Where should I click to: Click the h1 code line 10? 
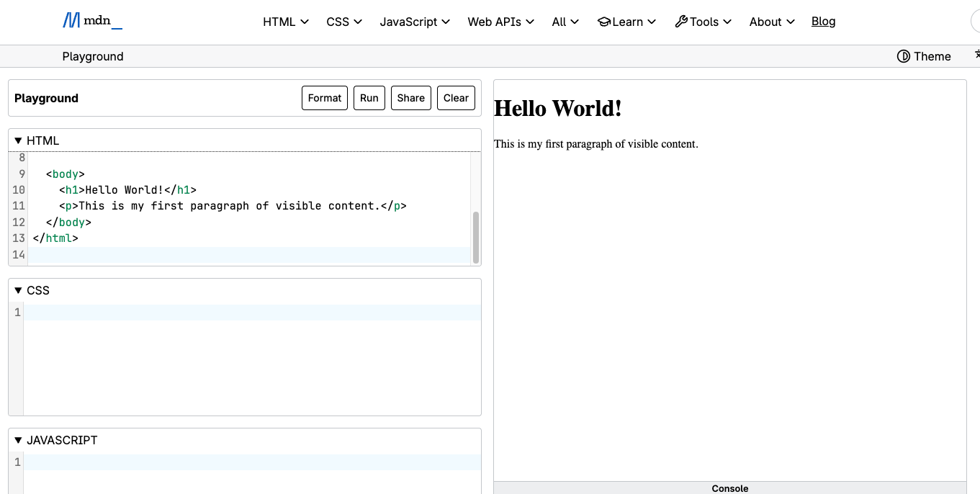128,190
